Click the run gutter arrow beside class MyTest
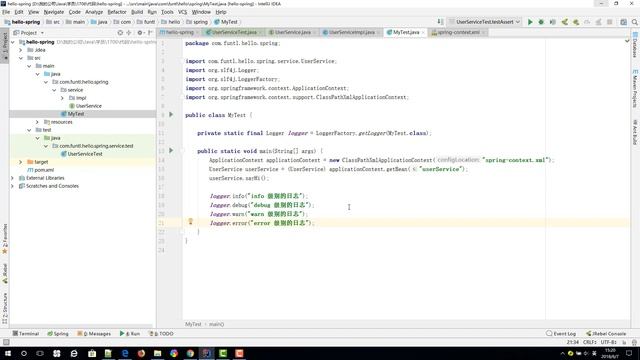Screen dimensions: 640x360 point(171,115)
